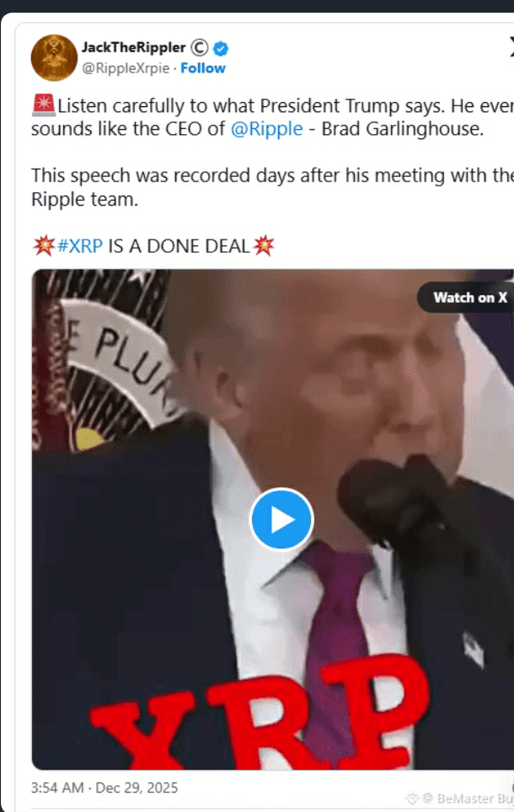Play the embedded video
Image resolution: width=514 pixels, height=812 pixels.
click(x=281, y=519)
